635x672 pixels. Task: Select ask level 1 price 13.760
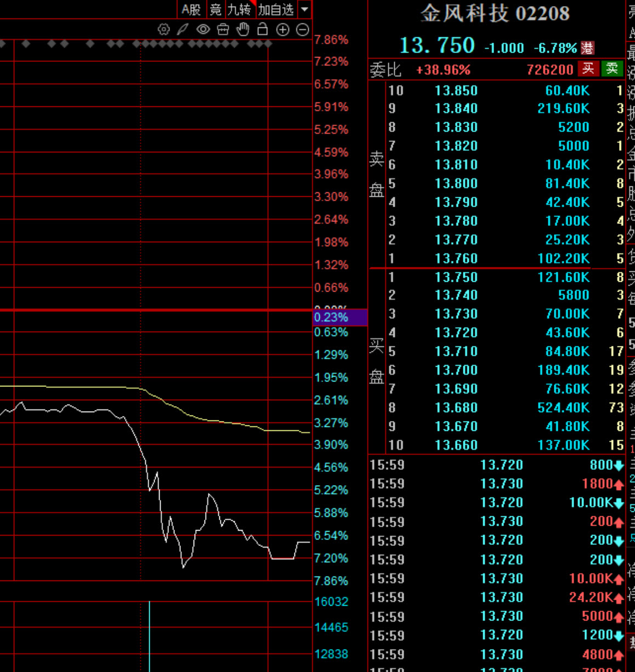pos(456,258)
